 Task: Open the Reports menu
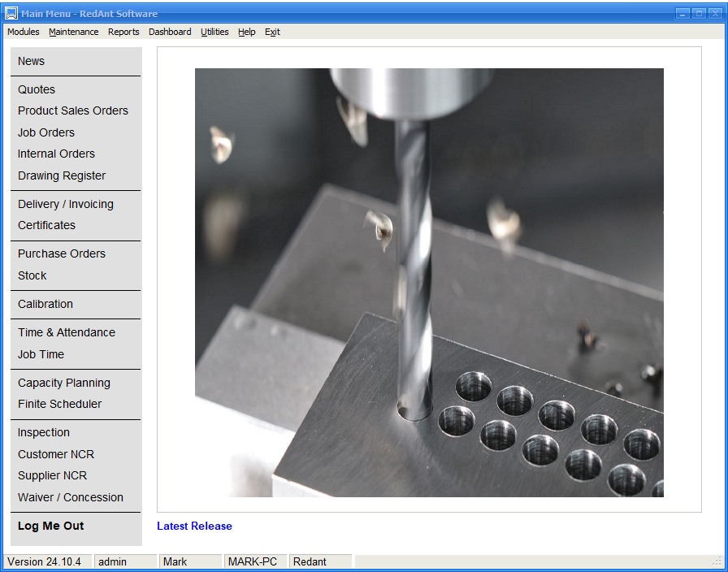click(123, 32)
